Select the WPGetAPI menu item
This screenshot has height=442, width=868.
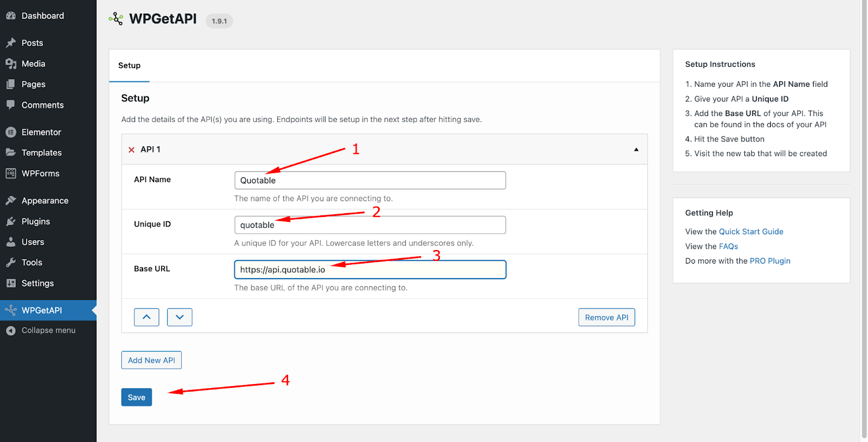click(48, 310)
